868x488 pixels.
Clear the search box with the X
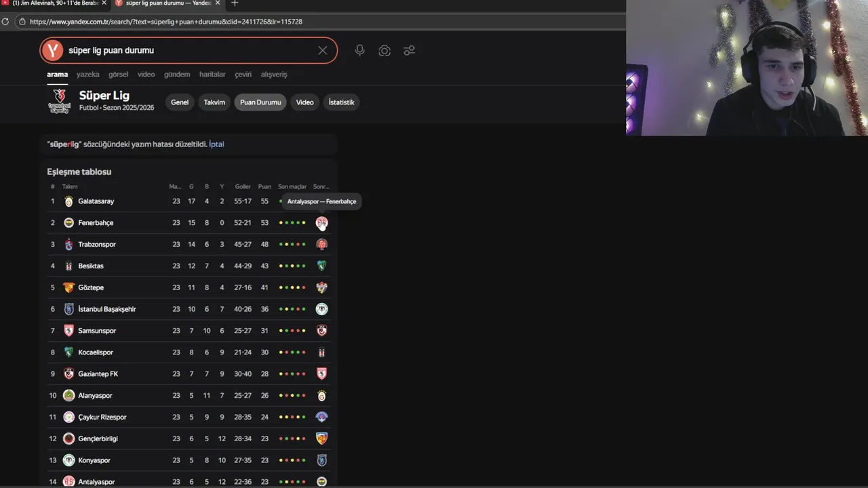coord(323,50)
